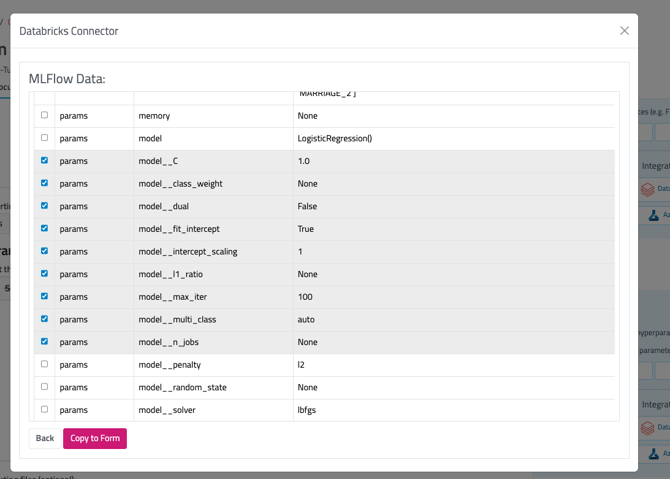Check the model__solver checkbox

tap(44, 409)
